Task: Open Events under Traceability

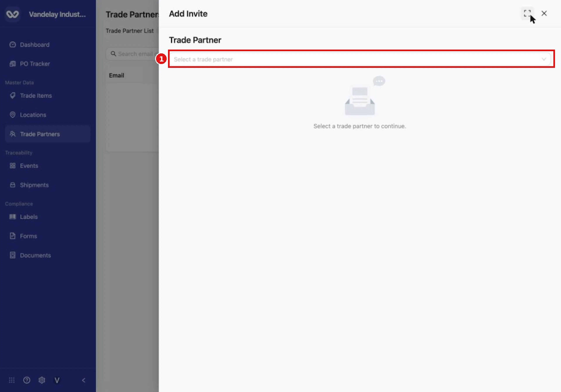Action: pos(48,166)
